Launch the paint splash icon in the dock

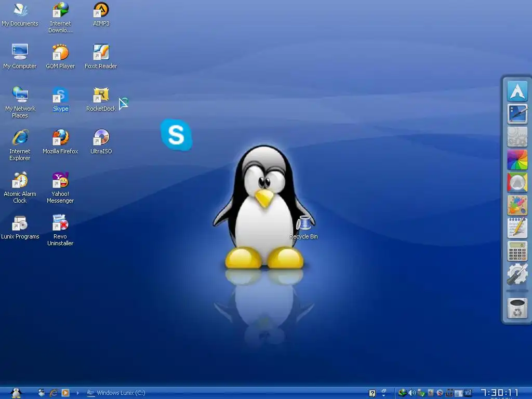point(517,206)
